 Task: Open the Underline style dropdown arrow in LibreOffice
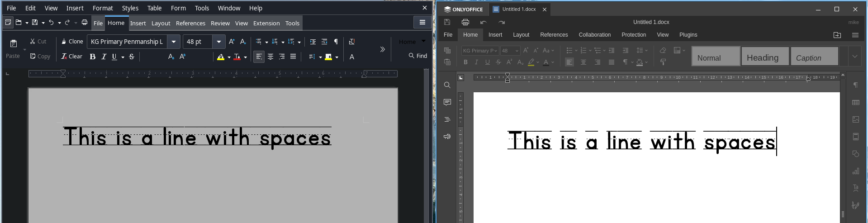click(123, 57)
